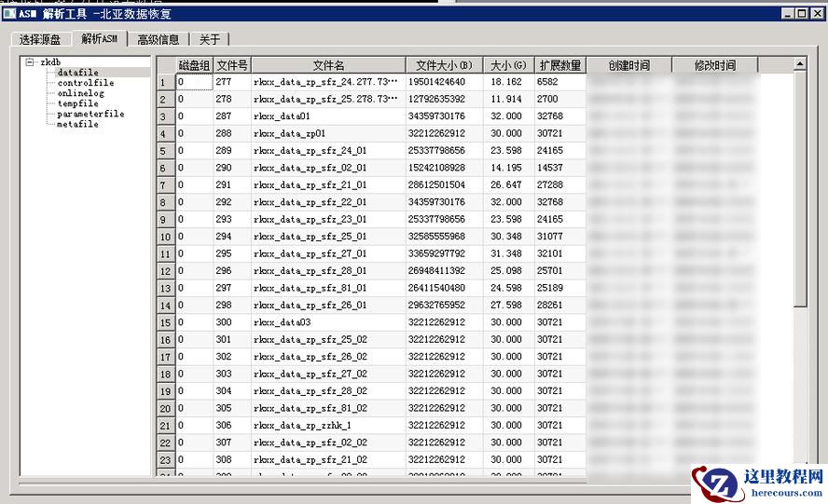This screenshot has height=504, width=828.
Task: Click the scrollbar up arrow button
Action: click(800, 64)
